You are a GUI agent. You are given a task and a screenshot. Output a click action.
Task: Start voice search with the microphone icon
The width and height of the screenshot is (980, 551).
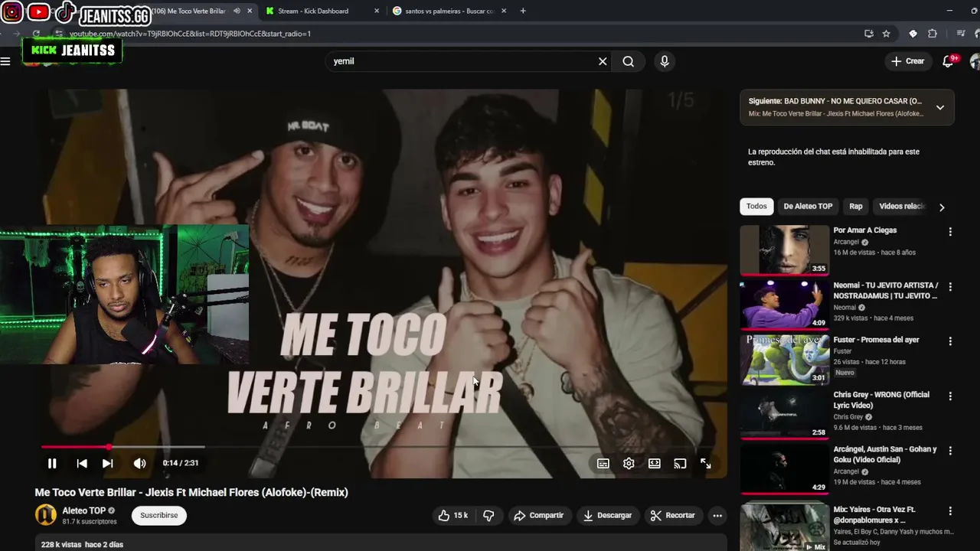point(665,61)
